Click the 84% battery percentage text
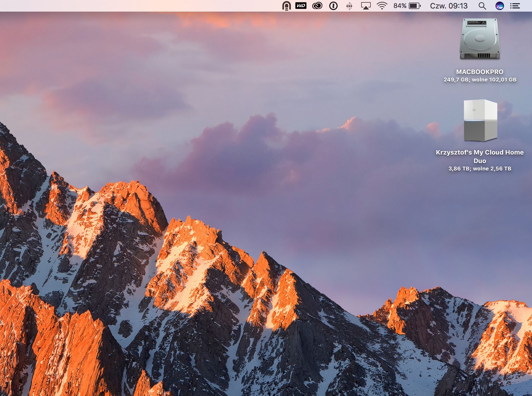Image resolution: width=532 pixels, height=396 pixels. coord(400,6)
